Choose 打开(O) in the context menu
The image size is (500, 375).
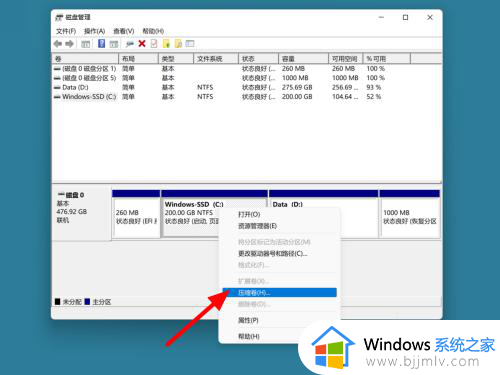[x=279, y=214]
